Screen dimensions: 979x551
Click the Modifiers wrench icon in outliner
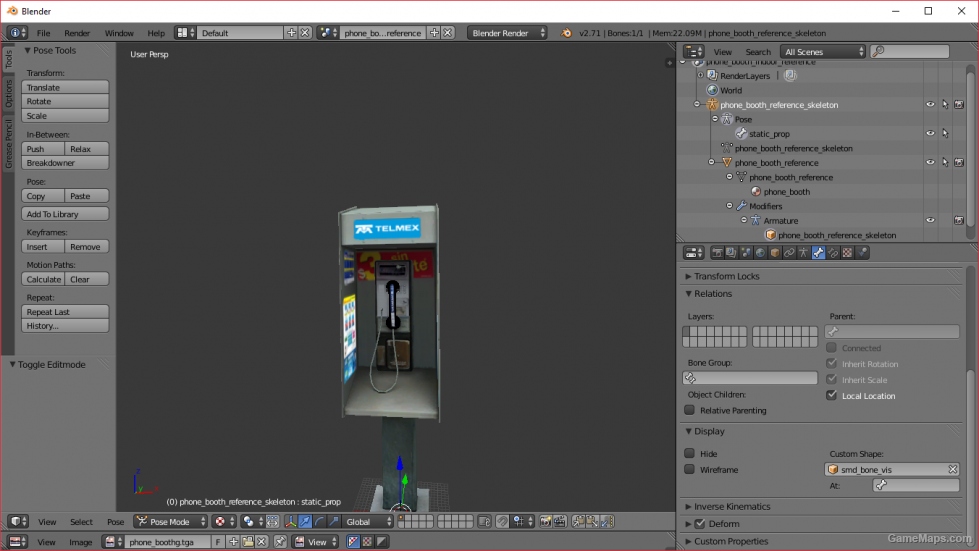[x=741, y=206]
